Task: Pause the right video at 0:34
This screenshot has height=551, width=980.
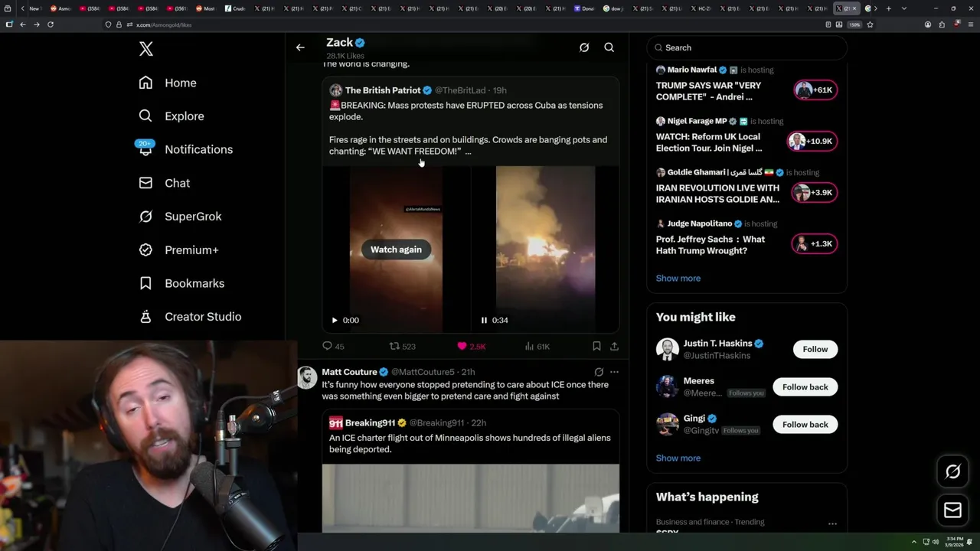Action: [x=484, y=321]
